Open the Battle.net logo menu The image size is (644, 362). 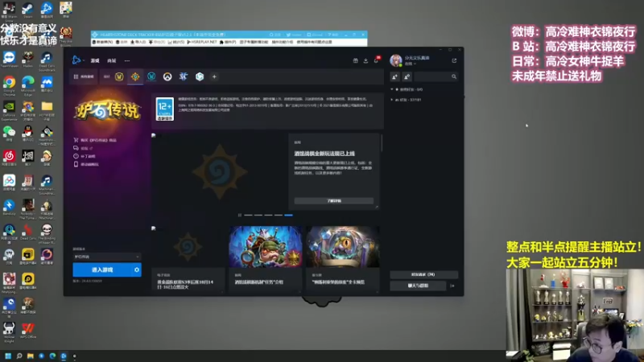[77, 60]
